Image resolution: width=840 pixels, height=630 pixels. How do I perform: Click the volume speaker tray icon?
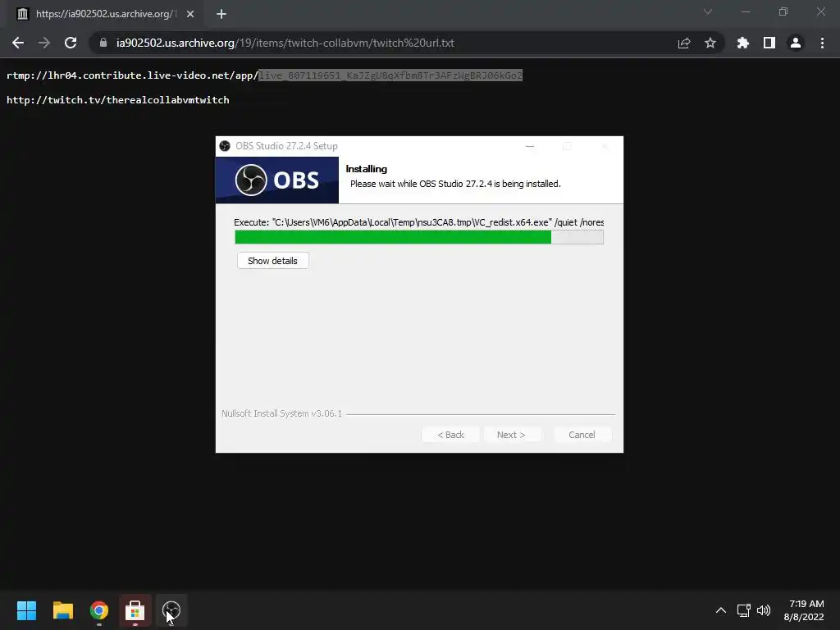(x=764, y=610)
